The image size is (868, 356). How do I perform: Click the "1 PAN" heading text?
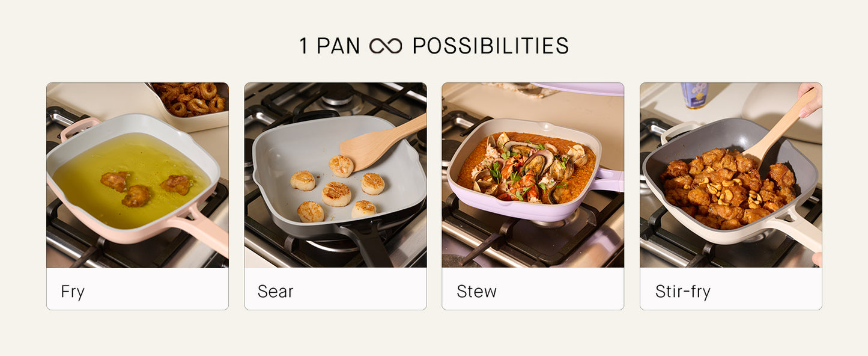(x=330, y=46)
